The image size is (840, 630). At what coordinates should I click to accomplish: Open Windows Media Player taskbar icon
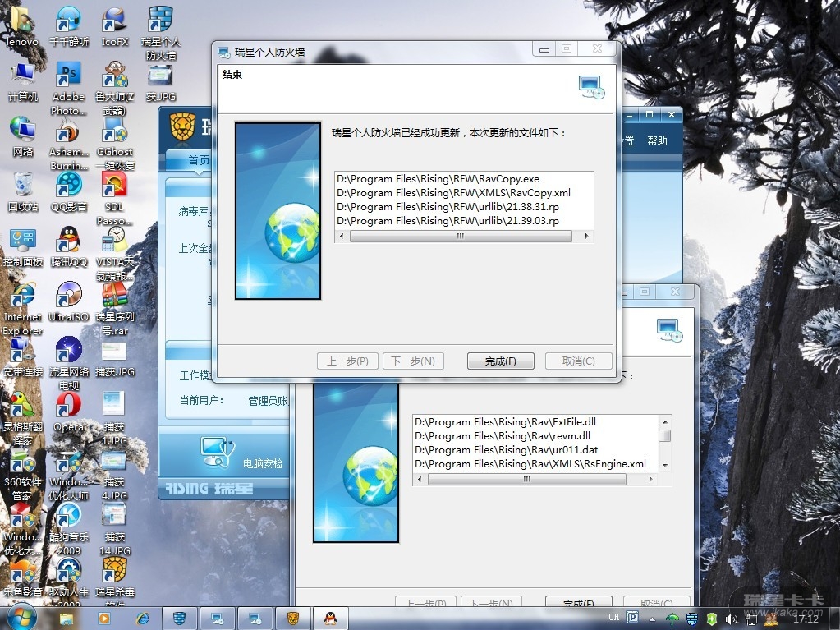tap(104, 619)
